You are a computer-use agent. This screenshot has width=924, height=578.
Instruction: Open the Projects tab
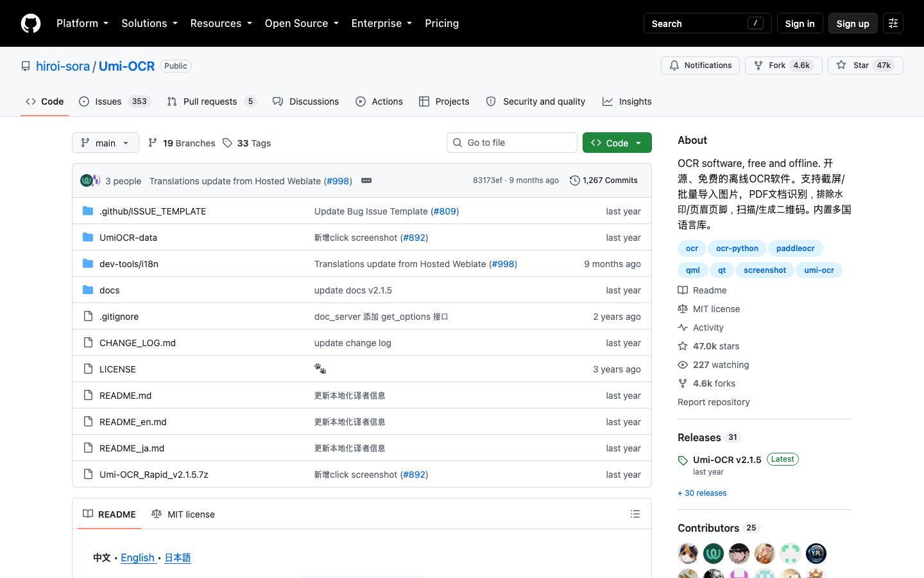click(444, 101)
